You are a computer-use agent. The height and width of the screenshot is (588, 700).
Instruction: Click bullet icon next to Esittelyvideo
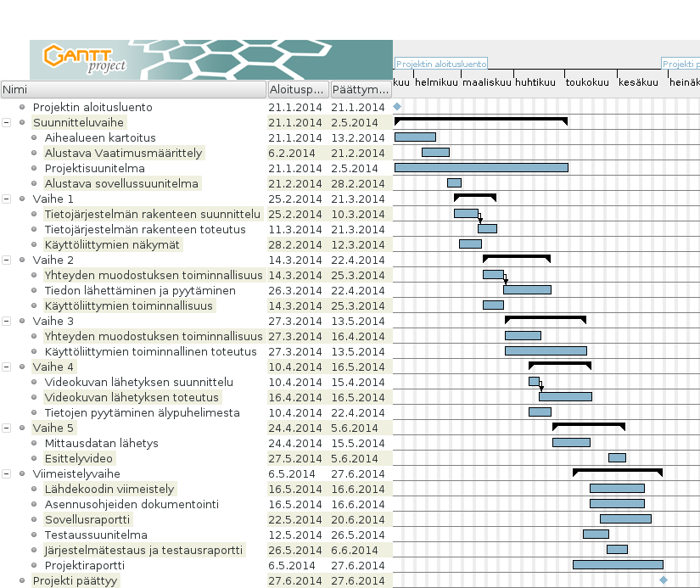click(35, 458)
